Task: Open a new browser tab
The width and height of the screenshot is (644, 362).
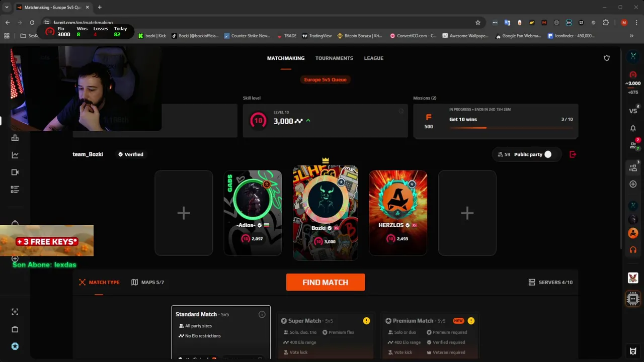Action: point(100,8)
